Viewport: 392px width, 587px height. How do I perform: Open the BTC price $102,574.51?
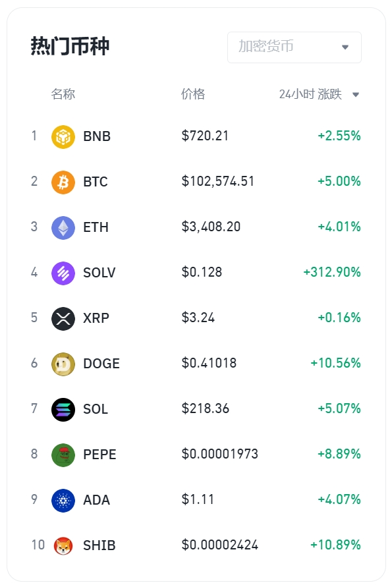click(x=218, y=182)
